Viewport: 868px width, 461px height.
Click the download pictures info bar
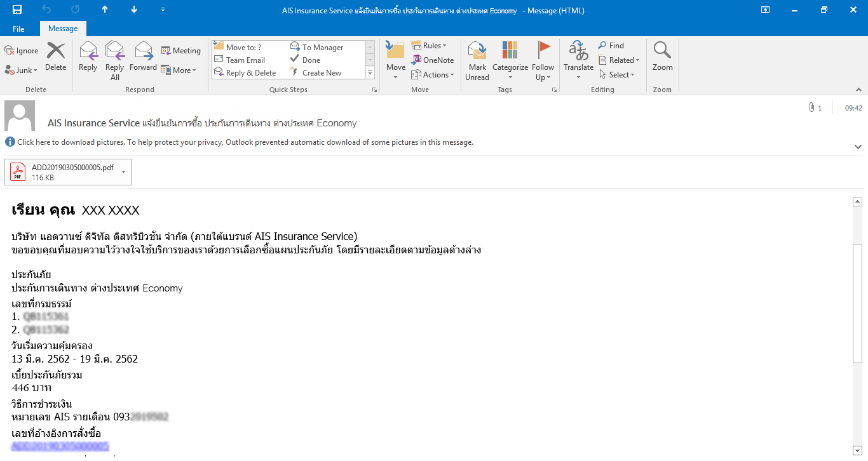pyautogui.click(x=239, y=142)
